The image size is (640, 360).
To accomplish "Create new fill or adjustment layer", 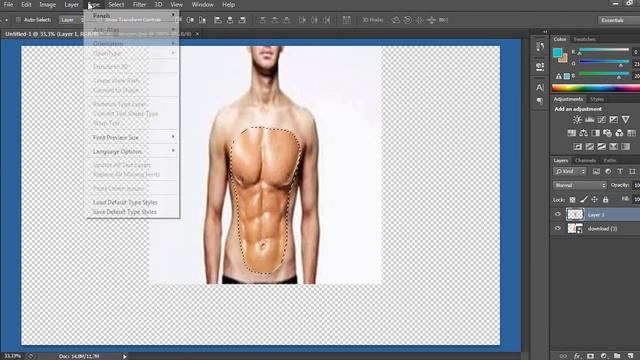I will (x=604, y=356).
